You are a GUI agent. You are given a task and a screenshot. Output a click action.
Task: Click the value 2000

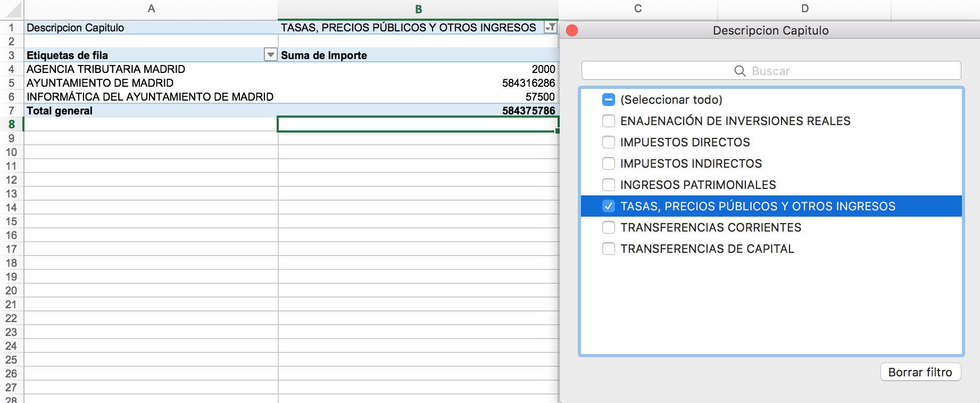pos(543,69)
